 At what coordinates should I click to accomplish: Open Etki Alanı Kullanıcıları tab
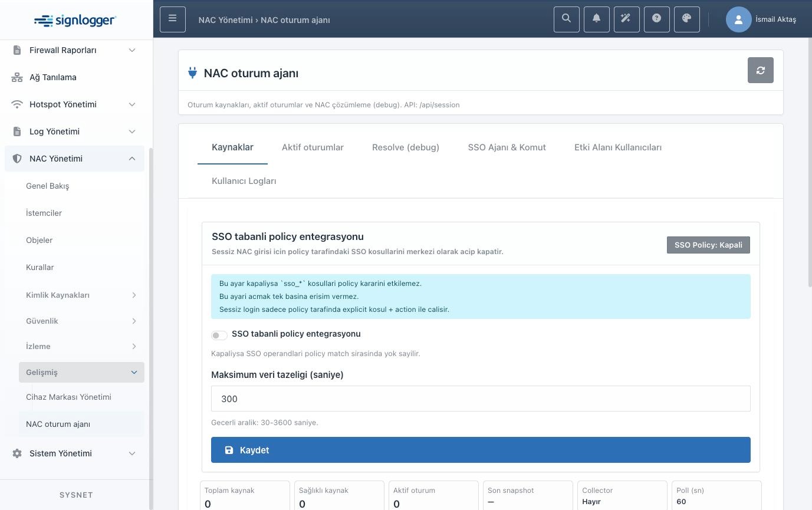[x=618, y=147]
